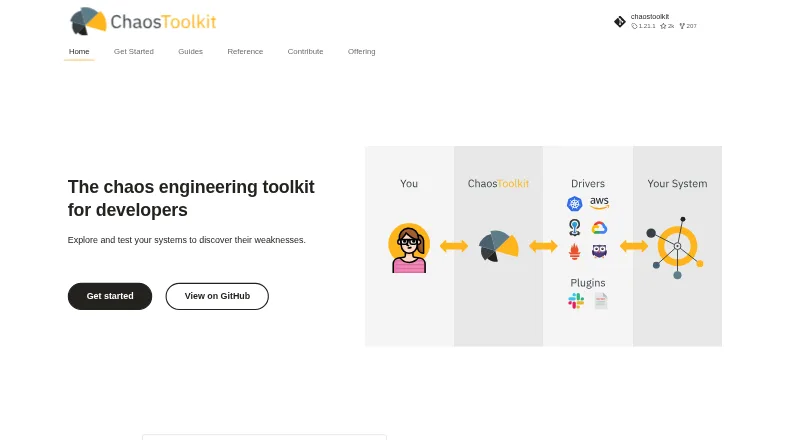Viewport: 800px width, 440px height.
Task: Click the Your System label
Action: click(677, 184)
